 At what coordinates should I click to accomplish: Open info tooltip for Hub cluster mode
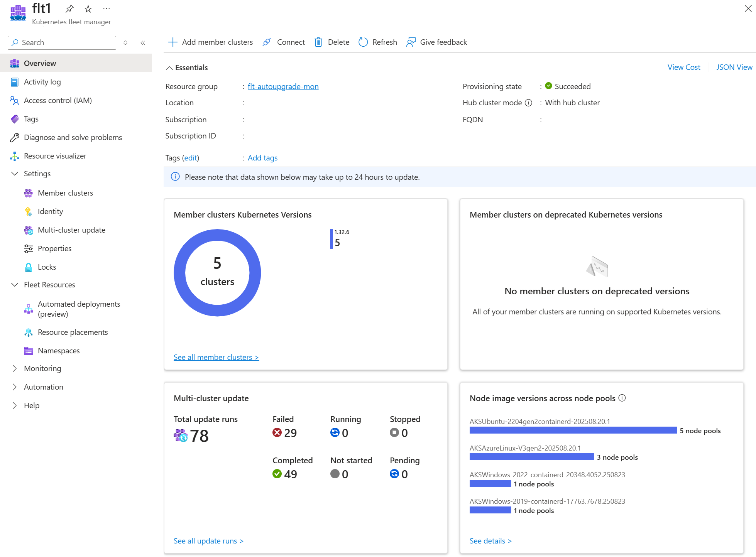(529, 103)
